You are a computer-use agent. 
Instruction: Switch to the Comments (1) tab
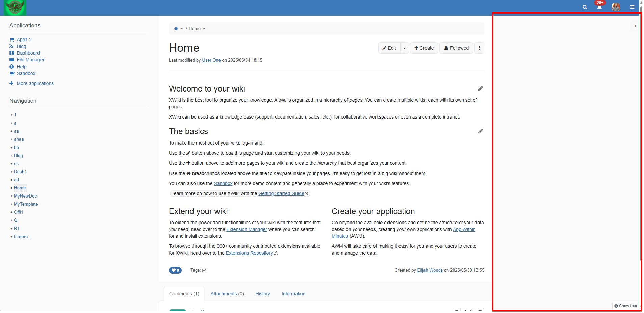[x=184, y=294]
